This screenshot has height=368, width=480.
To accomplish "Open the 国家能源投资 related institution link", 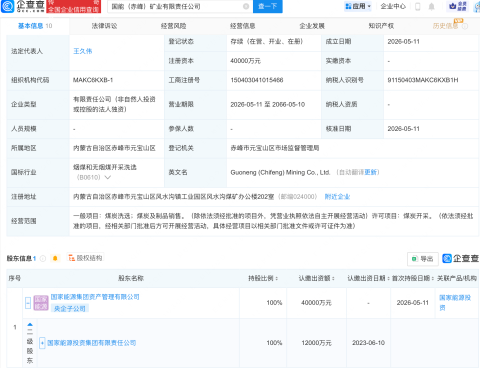I will [x=455, y=303].
